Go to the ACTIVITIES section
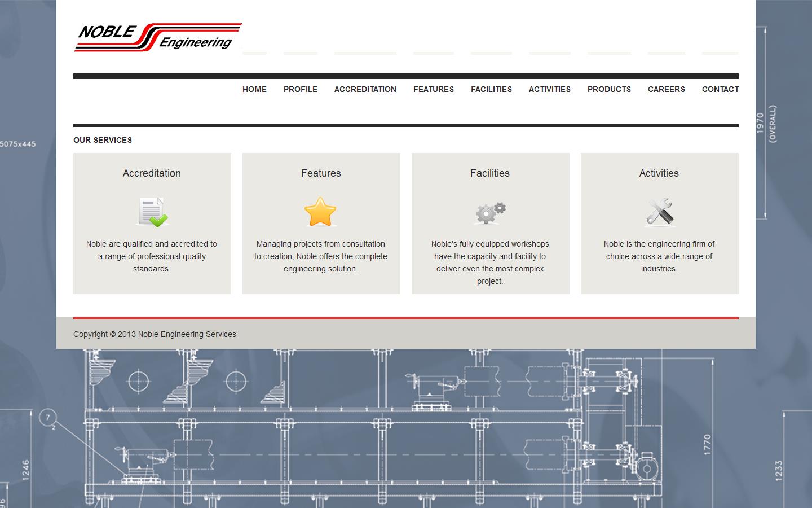 pyautogui.click(x=550, y=89)
